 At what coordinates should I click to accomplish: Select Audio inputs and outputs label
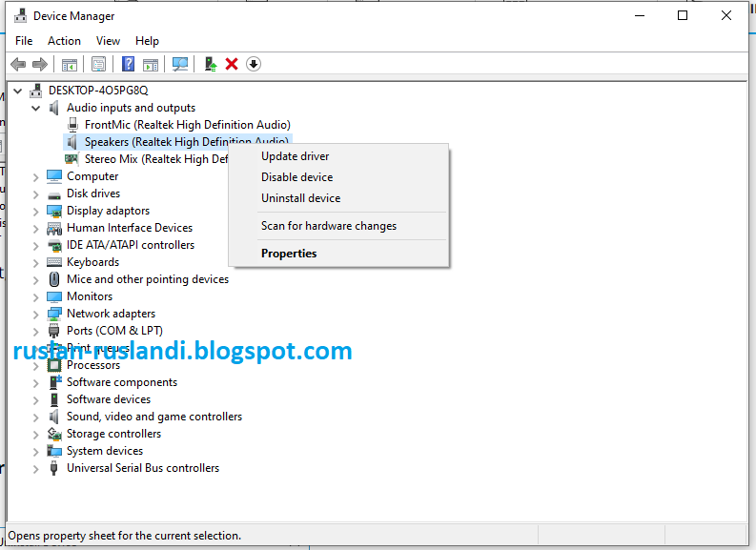pos(131,108)
